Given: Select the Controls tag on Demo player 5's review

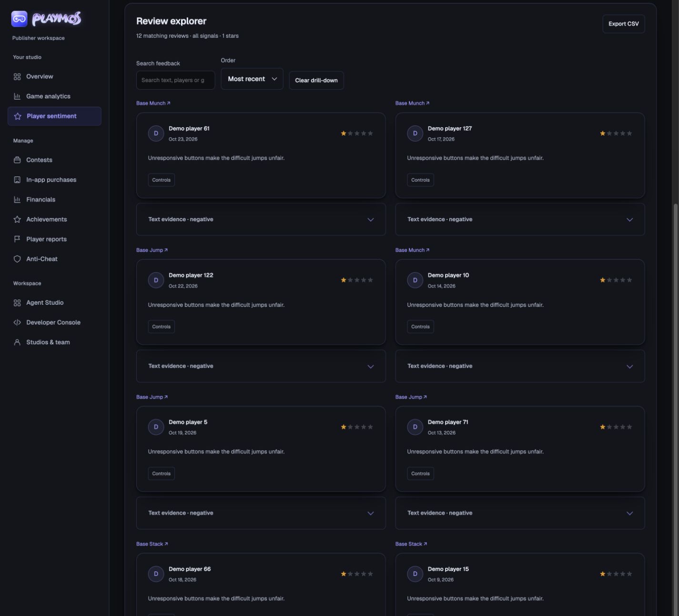Looking at the screenshot, I should tap(162, 473).
